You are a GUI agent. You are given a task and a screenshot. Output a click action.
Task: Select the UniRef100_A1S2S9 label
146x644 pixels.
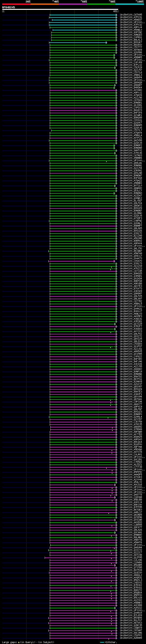tap(131, 266)
